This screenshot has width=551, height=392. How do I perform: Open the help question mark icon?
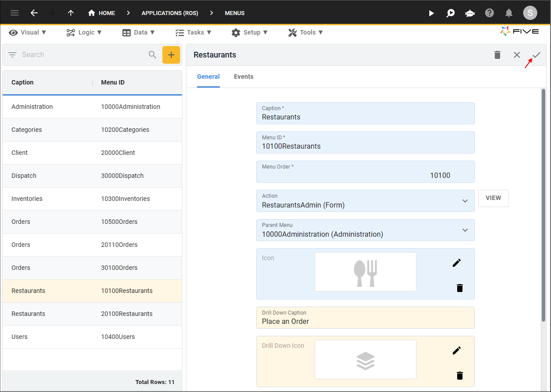(489, 13)
